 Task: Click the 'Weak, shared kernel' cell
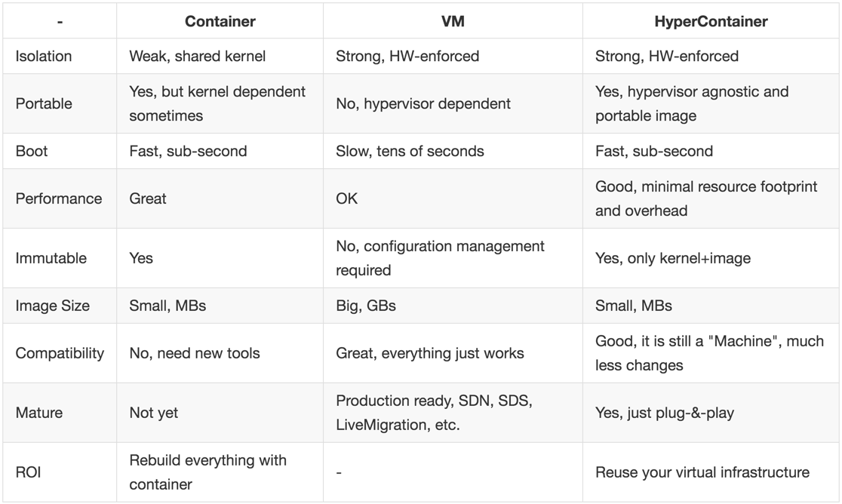coord(197,57)
